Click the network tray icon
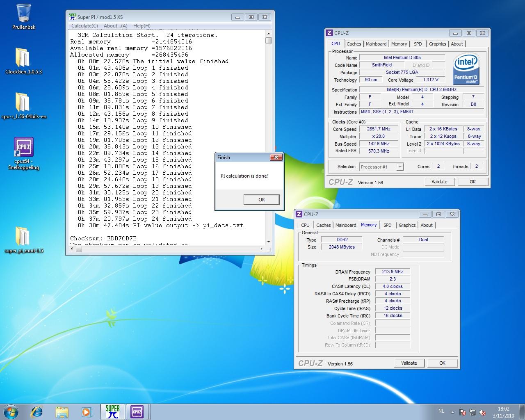This screenshot has width=525, height=420. click(472, 412)
